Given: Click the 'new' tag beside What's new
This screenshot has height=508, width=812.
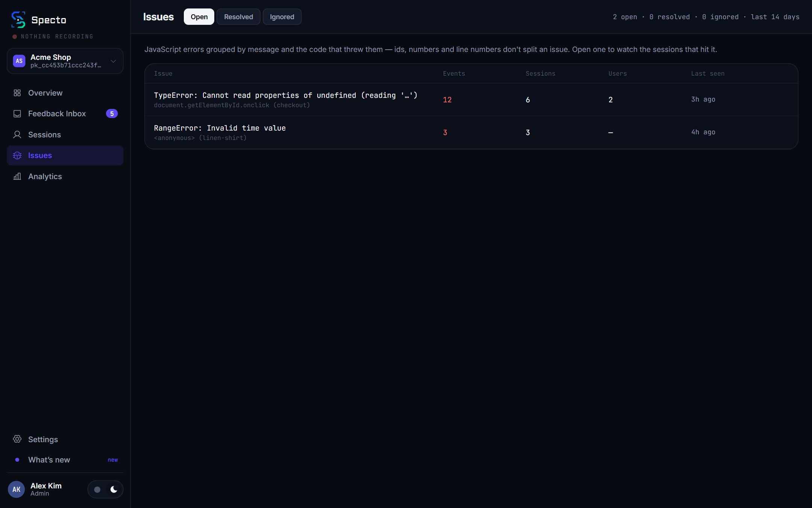Looking at the screenshot, I should click(x=113, y=460).
